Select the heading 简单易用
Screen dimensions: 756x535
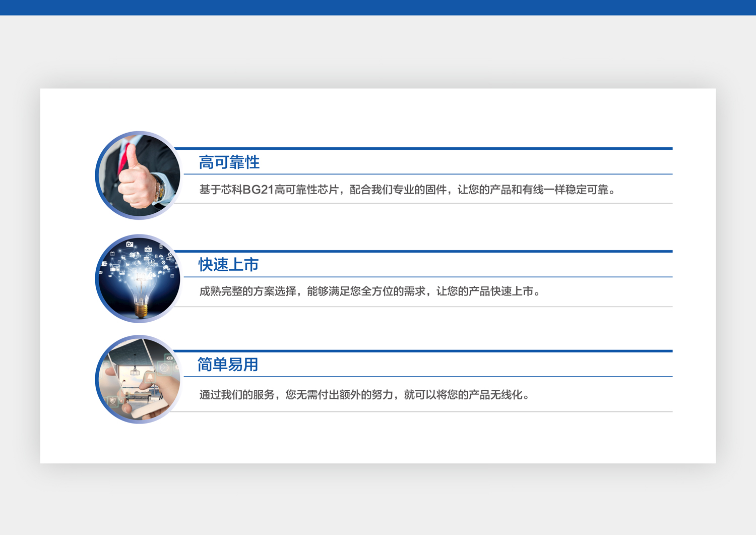coord(228,365)
